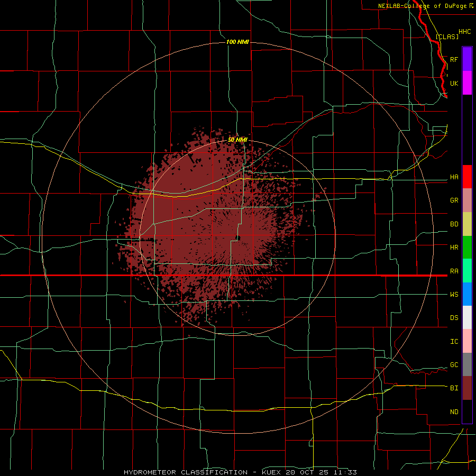The width and height of the screenshot is (476, 476).
Task: Click the HR legend label
Action: [454, 248]
